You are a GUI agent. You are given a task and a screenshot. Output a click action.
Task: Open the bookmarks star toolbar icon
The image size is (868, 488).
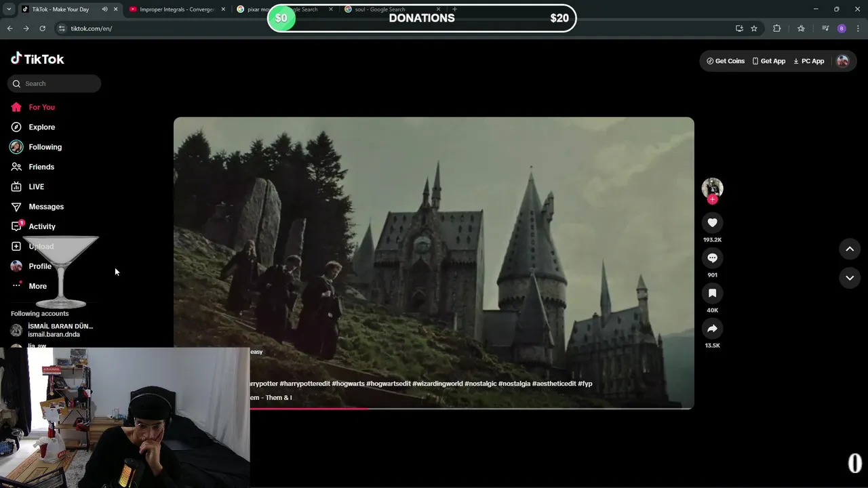tap(801, 28)
